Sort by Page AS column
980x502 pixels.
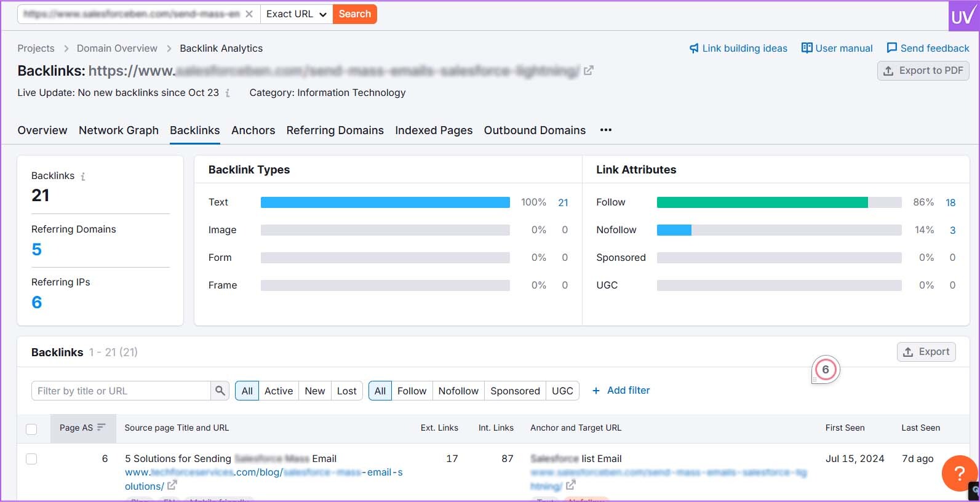82,428
